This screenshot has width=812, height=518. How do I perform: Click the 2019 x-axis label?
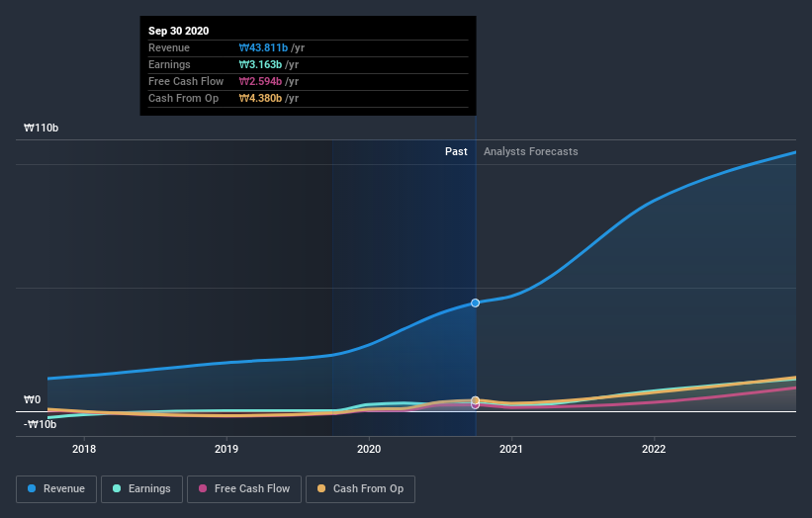pos(226,449)
